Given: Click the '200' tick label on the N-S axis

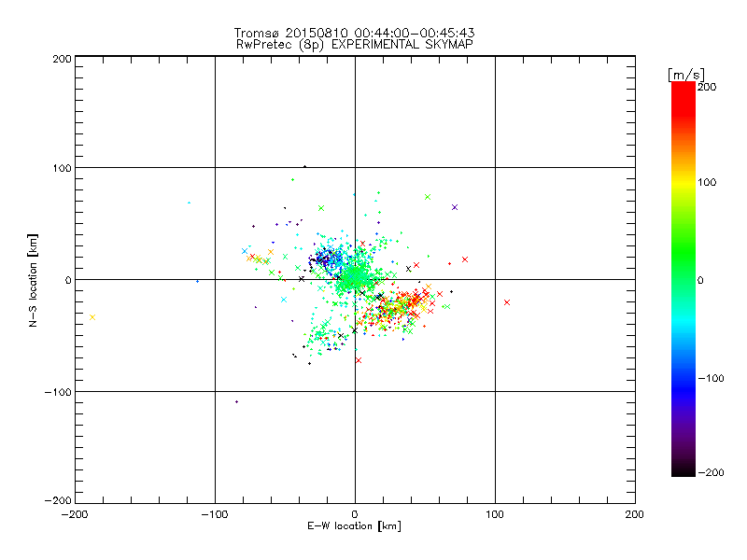Looking at the screenshot, I should click(x=62, y=59).
